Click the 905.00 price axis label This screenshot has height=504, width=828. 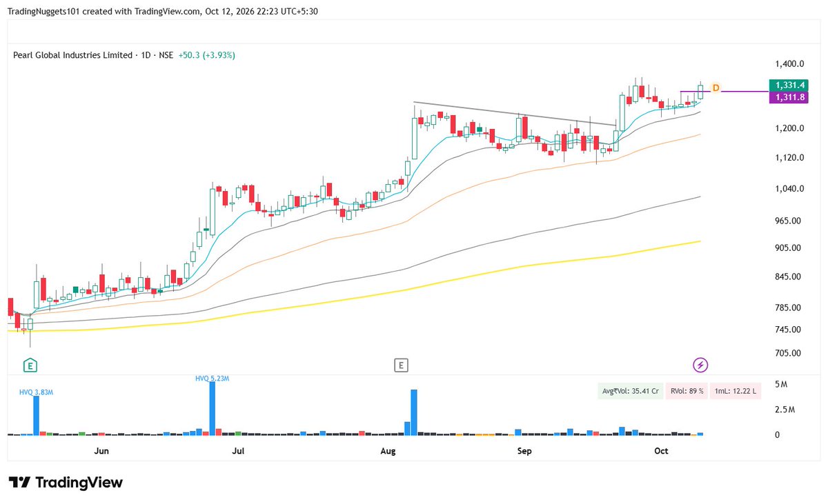(789, 248)
